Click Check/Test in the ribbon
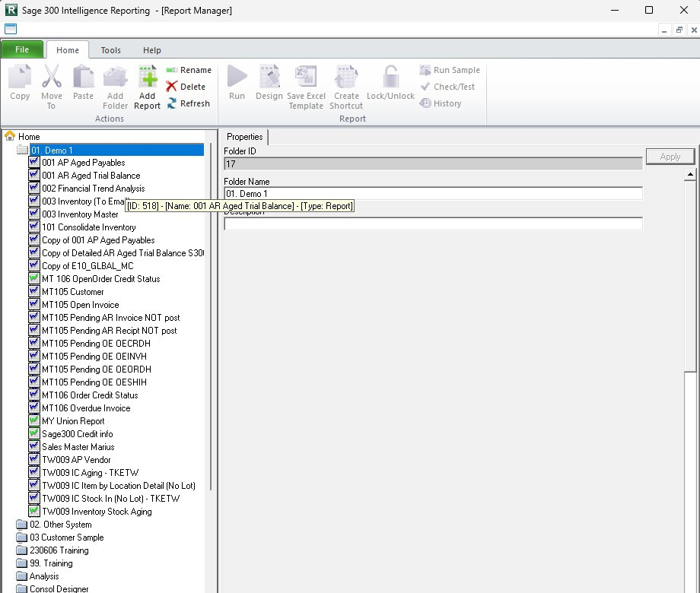 coord(447,87)
